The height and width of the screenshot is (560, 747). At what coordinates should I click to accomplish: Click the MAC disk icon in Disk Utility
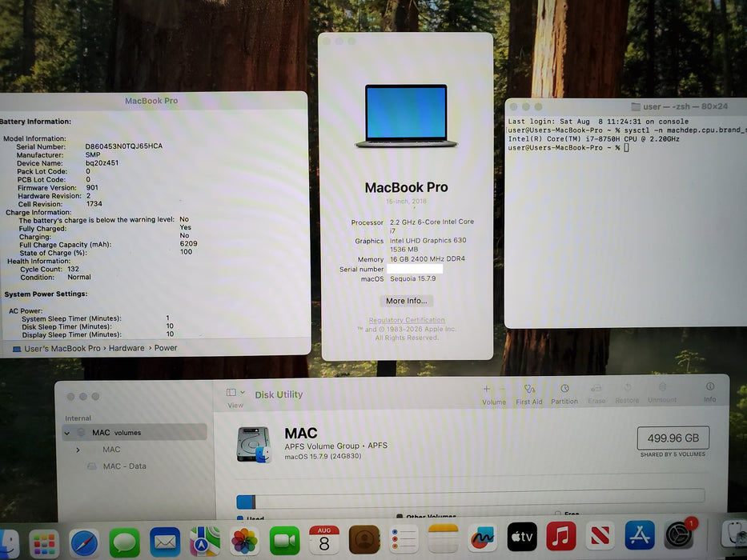point(254,445)
